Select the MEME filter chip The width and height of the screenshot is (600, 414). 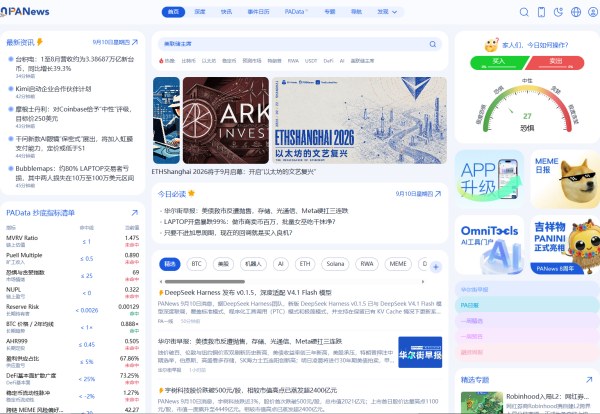coord(398,264)
